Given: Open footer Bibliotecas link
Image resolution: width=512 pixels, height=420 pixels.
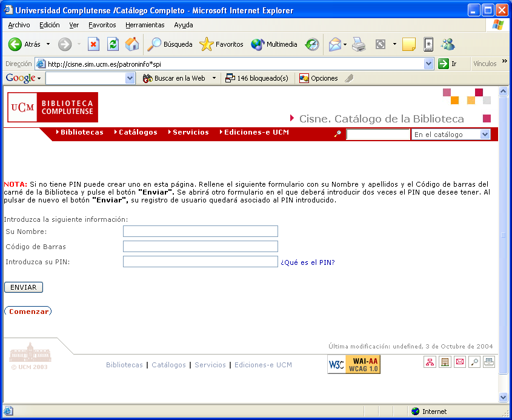Looking at the screenshot, I should click(x=124, y=365).
